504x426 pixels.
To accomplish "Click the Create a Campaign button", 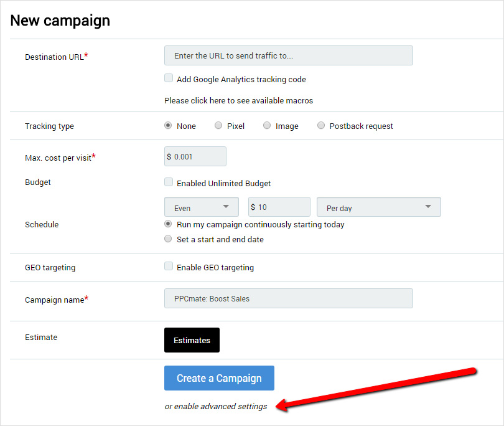I will click(219, 378).
